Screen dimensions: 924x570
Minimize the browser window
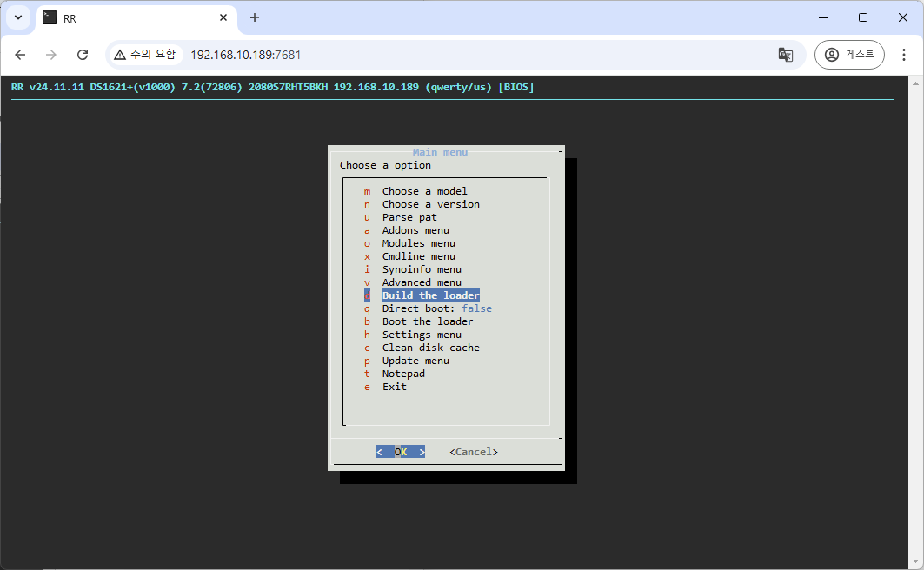[823, 17]
